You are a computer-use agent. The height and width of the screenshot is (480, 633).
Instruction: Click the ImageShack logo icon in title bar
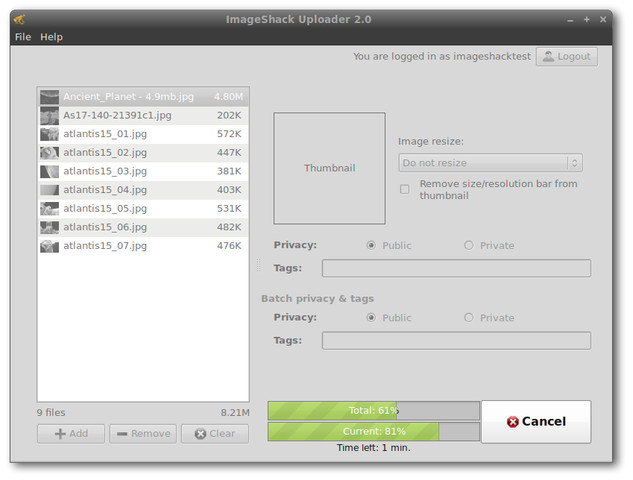pyautogui.click(x=19, y=19)
